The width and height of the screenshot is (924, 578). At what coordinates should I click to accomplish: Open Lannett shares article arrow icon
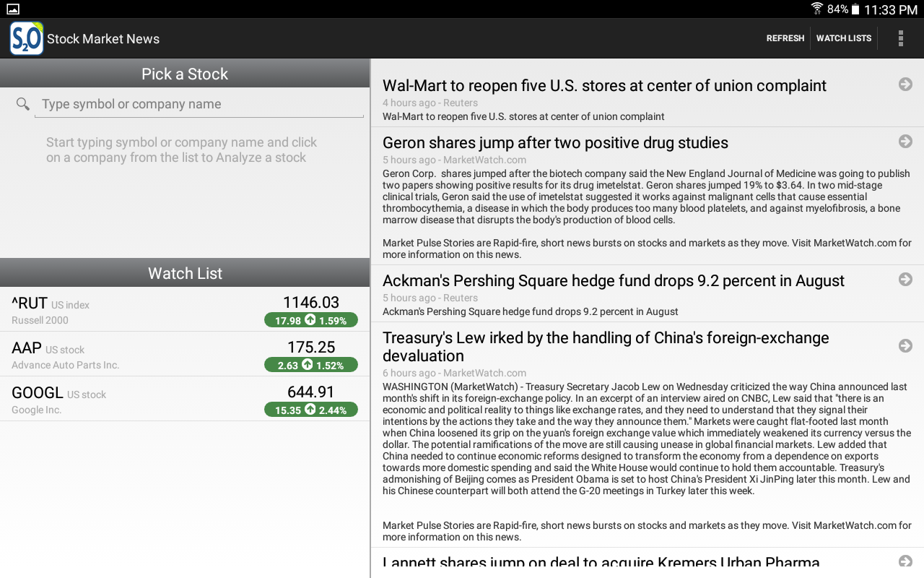tap(905, 561)
